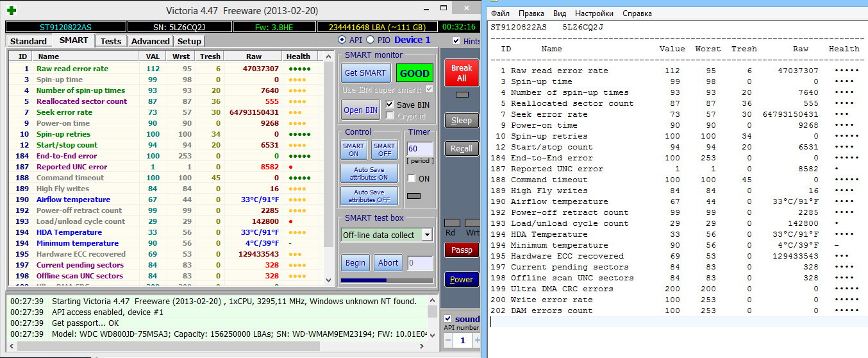Toggle the Save BIN checkbox

[390, 105]
